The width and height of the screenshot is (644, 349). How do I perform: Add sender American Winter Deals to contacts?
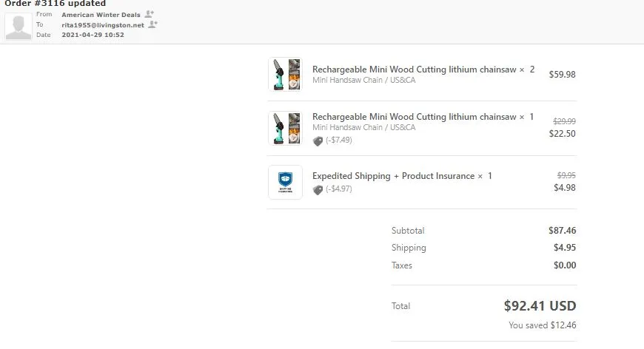(x=150, y=14)
